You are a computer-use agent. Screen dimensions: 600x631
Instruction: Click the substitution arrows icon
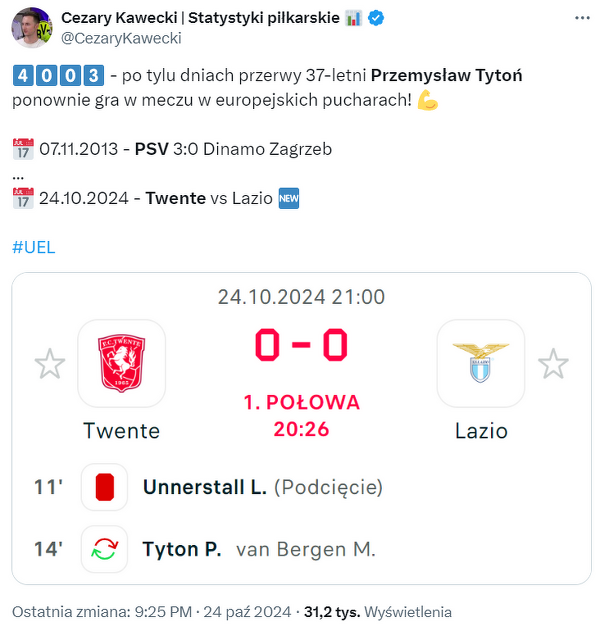click(104, 549)
